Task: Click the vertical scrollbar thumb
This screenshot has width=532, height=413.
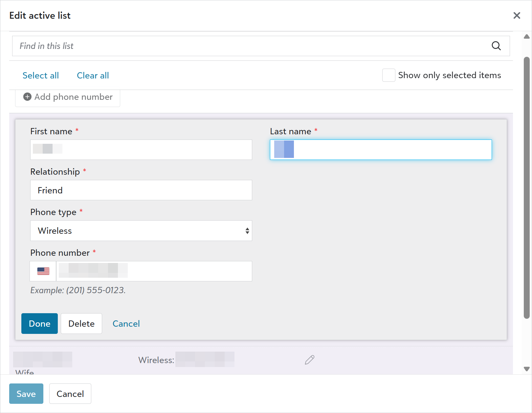Action: pyautogui.click(x=527, y=188)
